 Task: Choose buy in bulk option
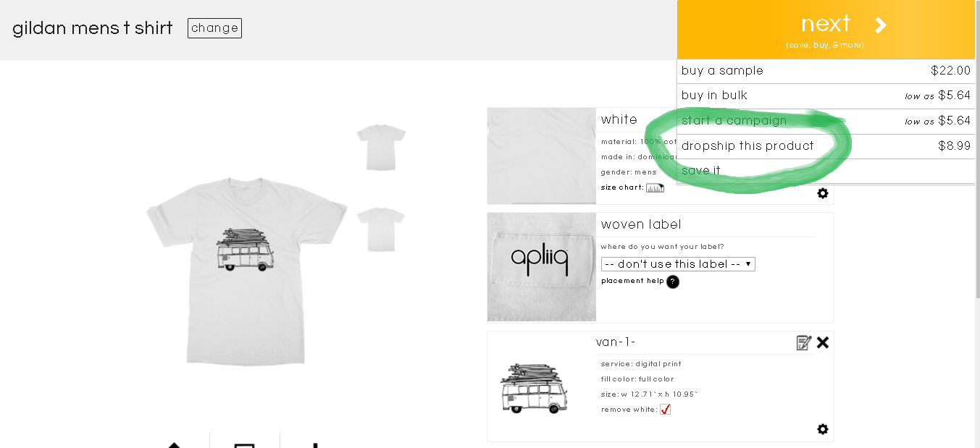pos(826,96)
